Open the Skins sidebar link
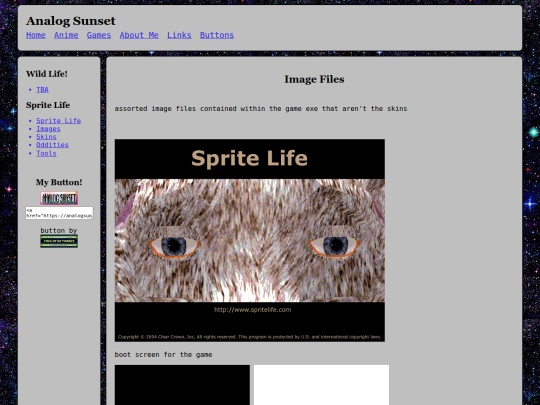Image resolution: width=540 pixels, height=405 pixels. 46,137
